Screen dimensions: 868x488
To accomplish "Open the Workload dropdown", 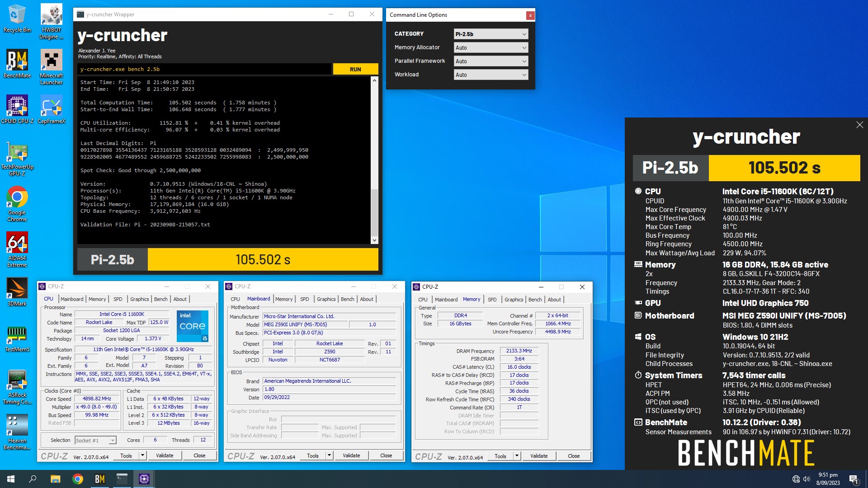I will [491, 75].
